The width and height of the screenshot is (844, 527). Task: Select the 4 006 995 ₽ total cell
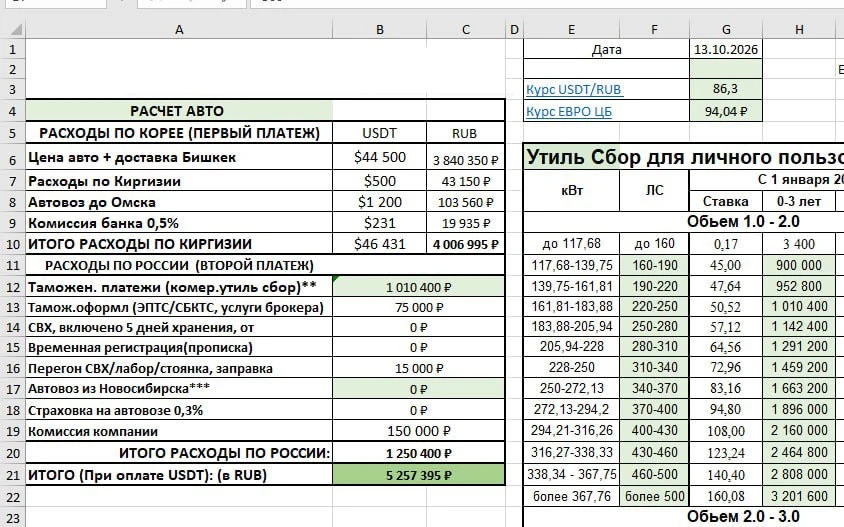[466, 244]
